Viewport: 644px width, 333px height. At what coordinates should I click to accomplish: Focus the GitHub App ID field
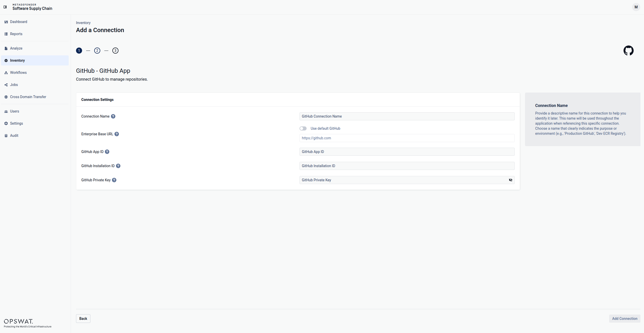(407, 152)
